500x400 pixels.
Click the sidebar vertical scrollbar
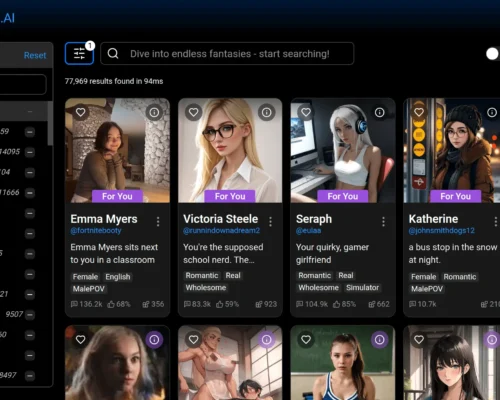click(50, 123)
